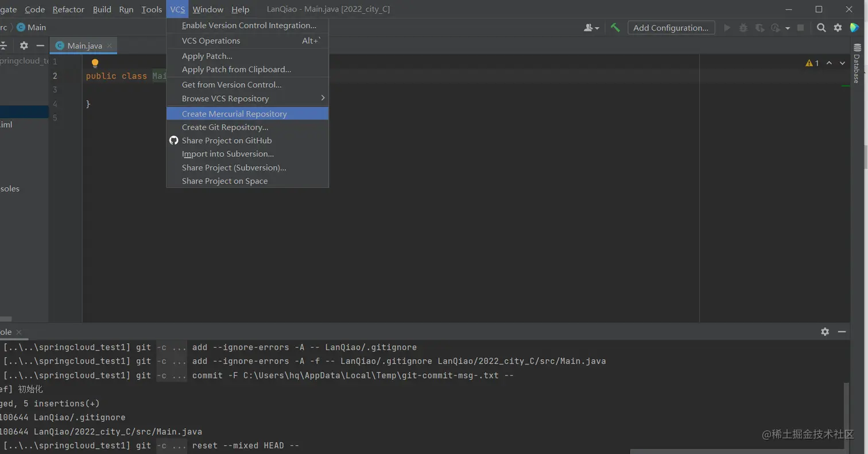Click the Run with Coverage icon
The height and width of the screenshot is (454, 868).
[x=759, y=28]
